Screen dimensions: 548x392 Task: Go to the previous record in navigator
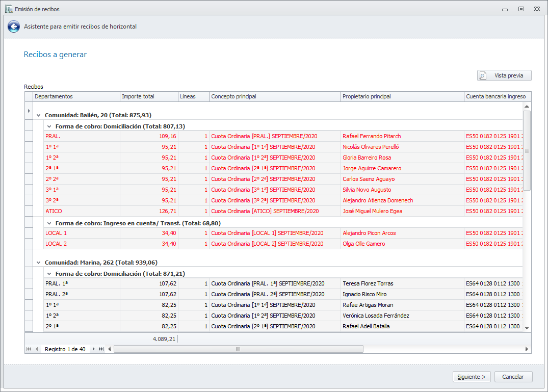[x=37, y=349]
